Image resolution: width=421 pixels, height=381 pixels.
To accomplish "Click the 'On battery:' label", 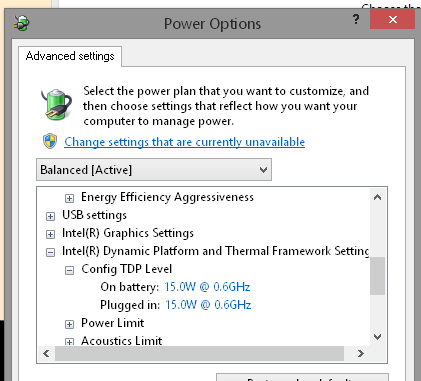I will click(x=129, y=287).
